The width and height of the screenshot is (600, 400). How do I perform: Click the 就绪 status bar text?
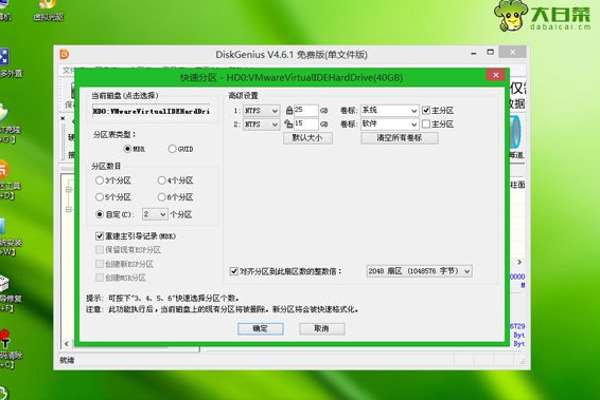pos(67,360)
